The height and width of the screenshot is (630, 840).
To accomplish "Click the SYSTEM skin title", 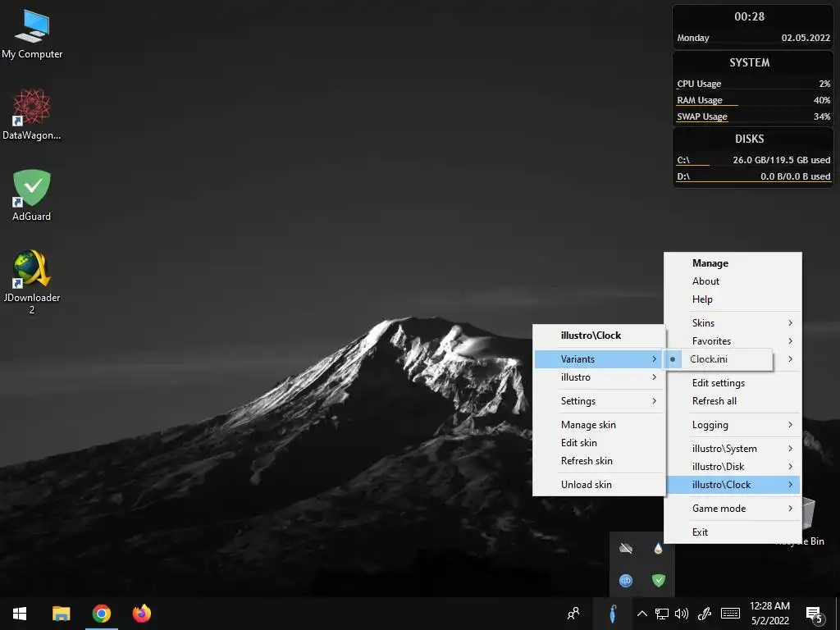I will click(749, 62).
